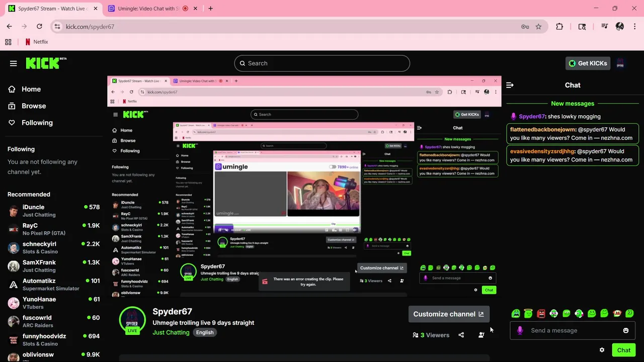Screen dimensions: 644x362
Task: Click the tab search icon in toolbar
Action: pos(582,27)
